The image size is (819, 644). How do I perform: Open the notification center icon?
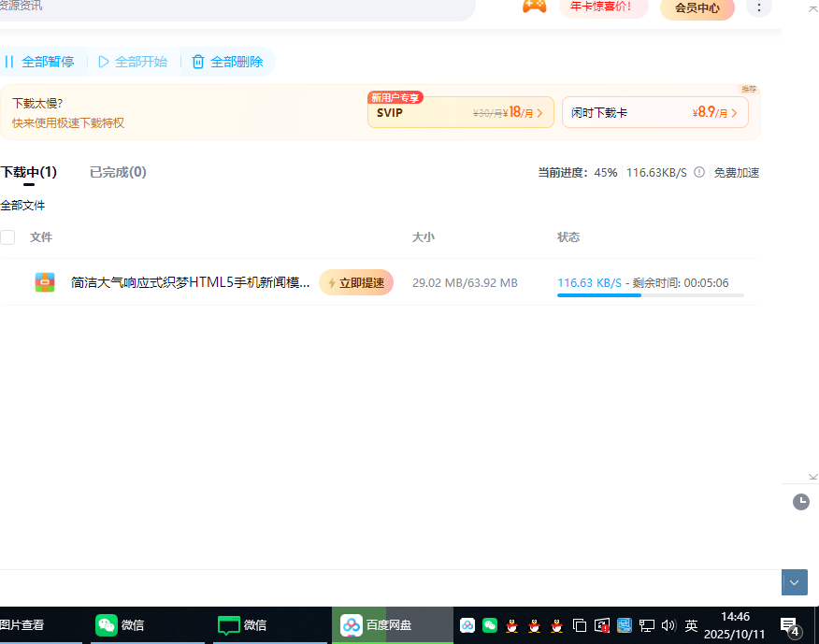790,625
